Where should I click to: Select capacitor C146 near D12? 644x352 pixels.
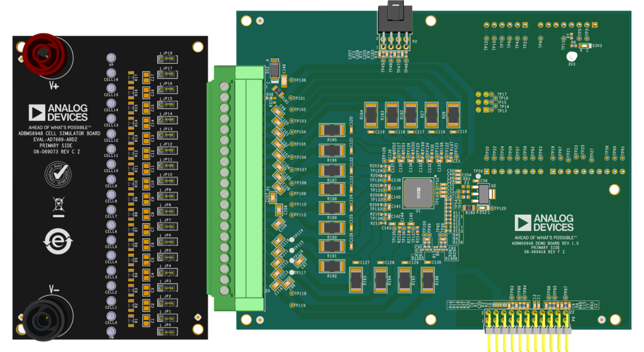(x=283, y=80)
